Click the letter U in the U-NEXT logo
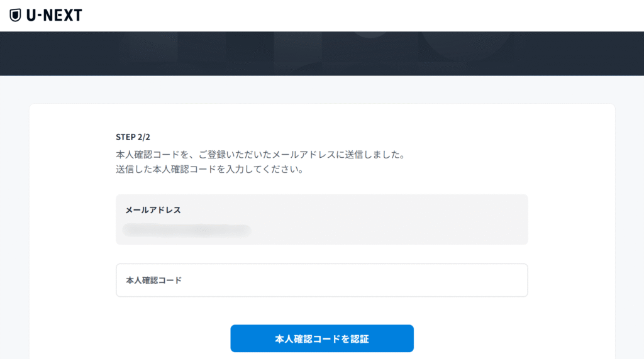Viewport: 644px width, 359px height. coord(31,15)
